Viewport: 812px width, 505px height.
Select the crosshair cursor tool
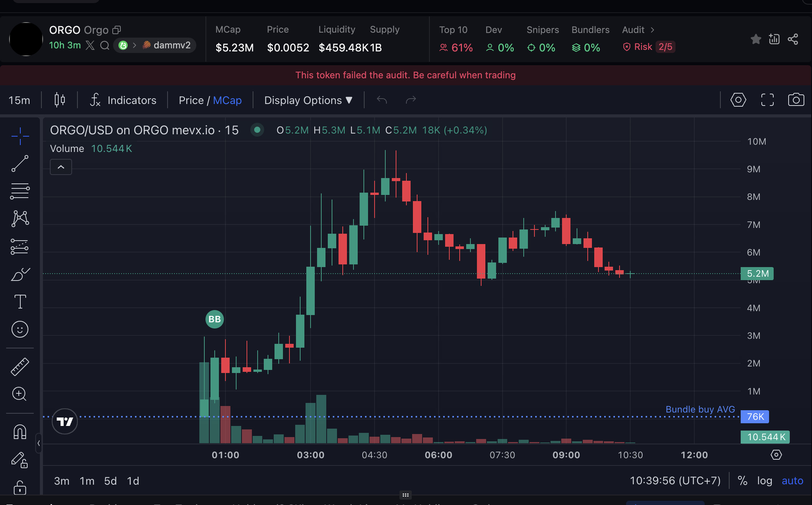coord(20,136)
